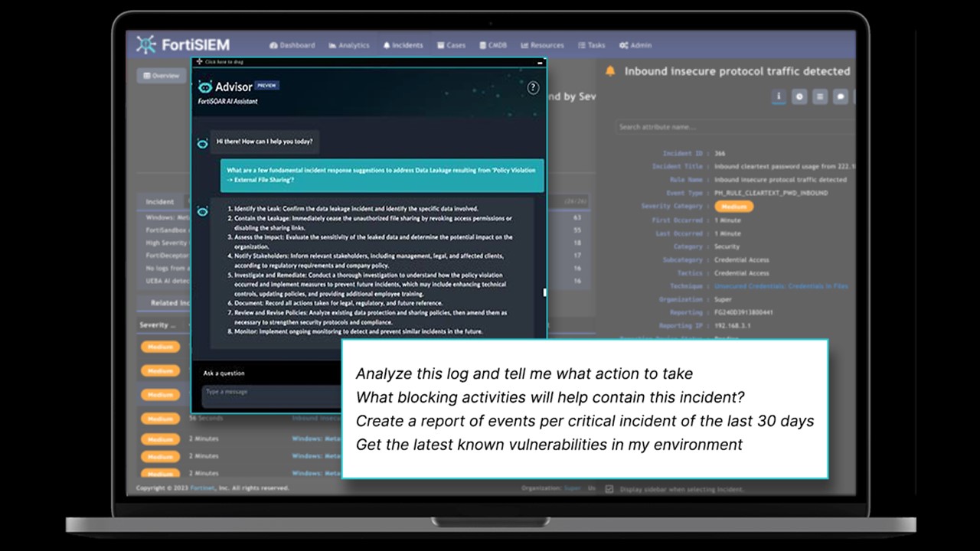Image resolution: width=980 pixels, height=551 pixels.
Task: Click the Super organization link in the footer
Action: [x=573, y=487]
